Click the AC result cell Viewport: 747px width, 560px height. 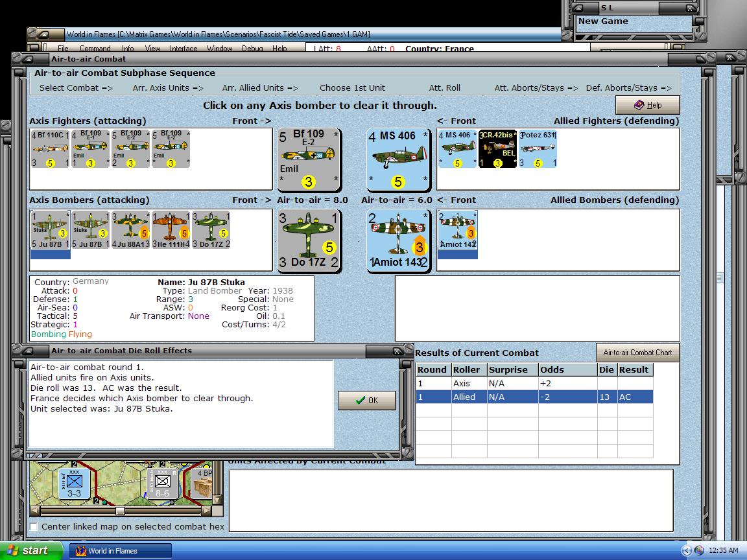click(635, 397)
